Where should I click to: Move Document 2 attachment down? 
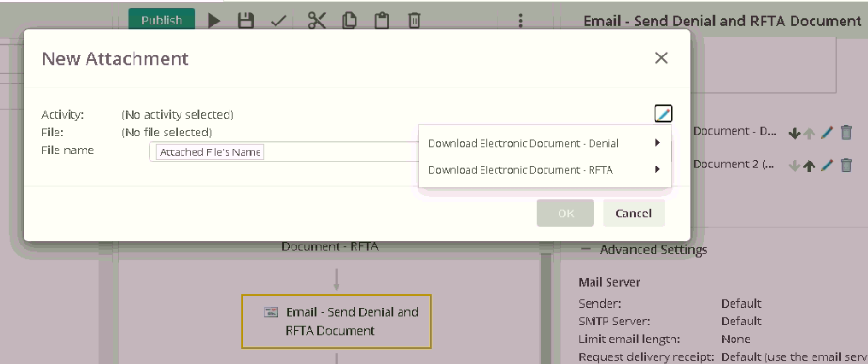[795, 166]
